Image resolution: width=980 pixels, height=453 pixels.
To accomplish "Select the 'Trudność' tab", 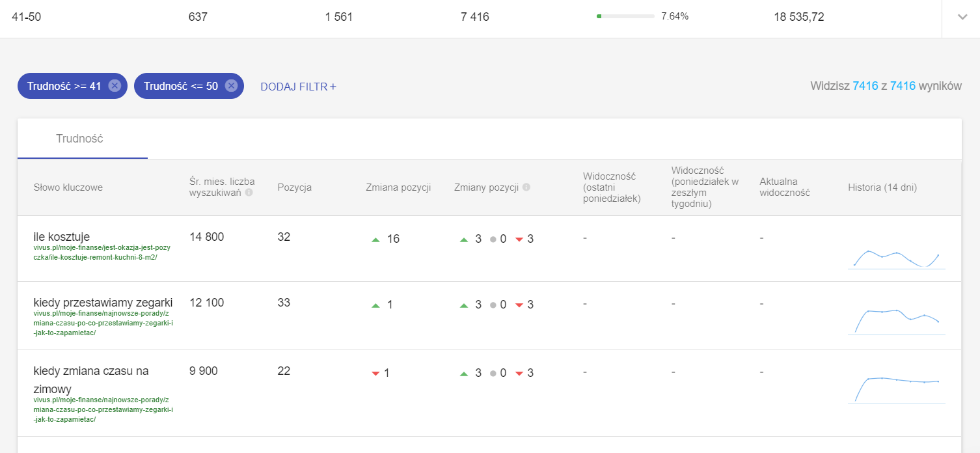I will [83, 139].
